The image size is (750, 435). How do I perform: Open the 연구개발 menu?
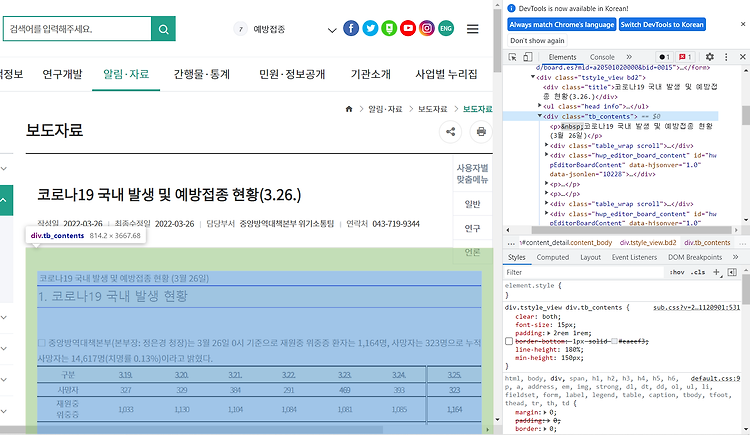pyautogui.click(x=62, y=74)
